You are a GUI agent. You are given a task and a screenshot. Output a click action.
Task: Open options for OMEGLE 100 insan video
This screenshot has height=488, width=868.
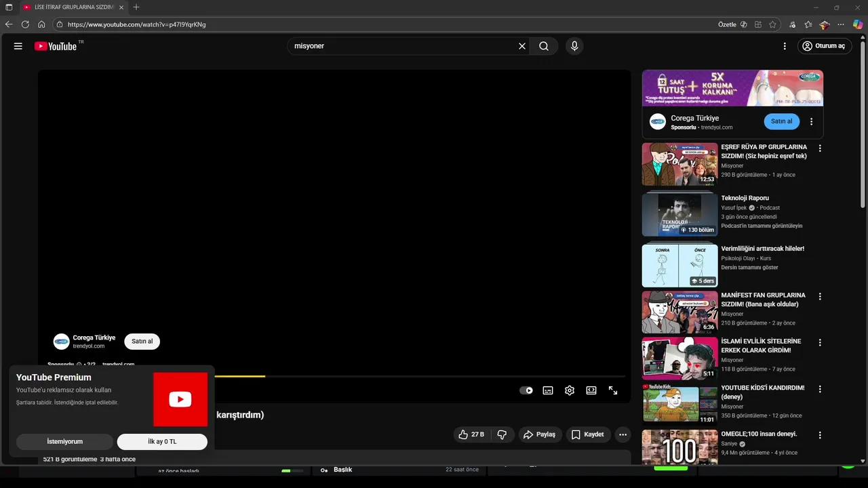820,435
